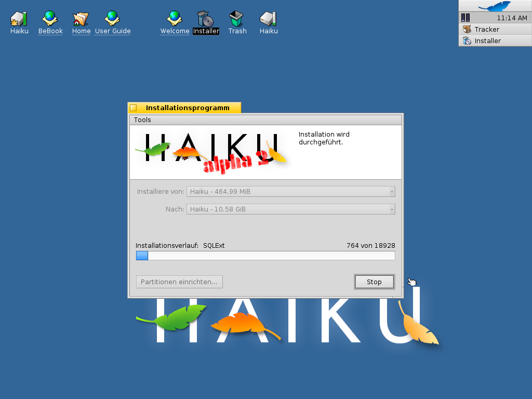
Task: Switch to Installer in the Deskbar
Action: pyautogui.click(x=495, y=41)
